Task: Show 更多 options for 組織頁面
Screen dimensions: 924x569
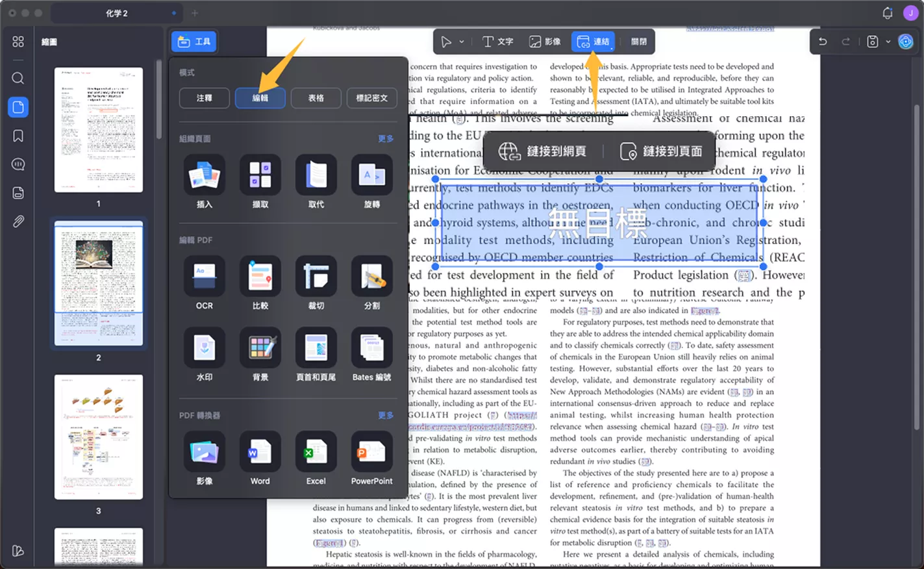Action: (386, 138)
